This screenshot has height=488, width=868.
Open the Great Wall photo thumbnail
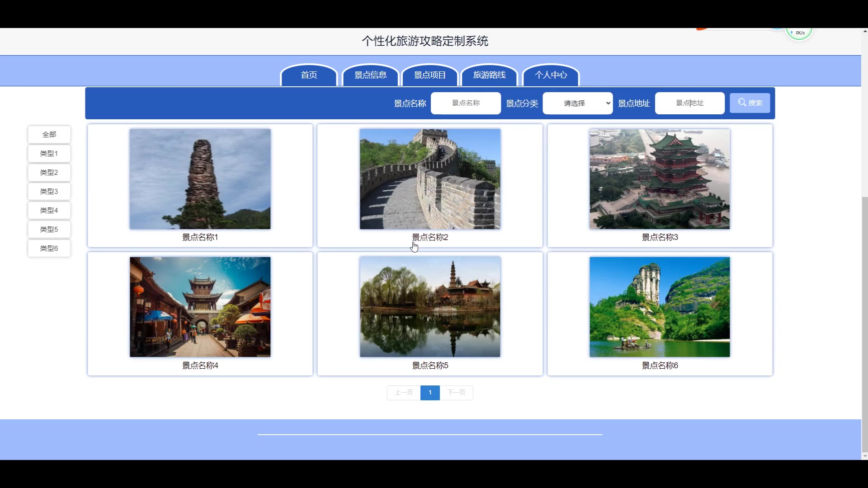click(x=430, y=179)
